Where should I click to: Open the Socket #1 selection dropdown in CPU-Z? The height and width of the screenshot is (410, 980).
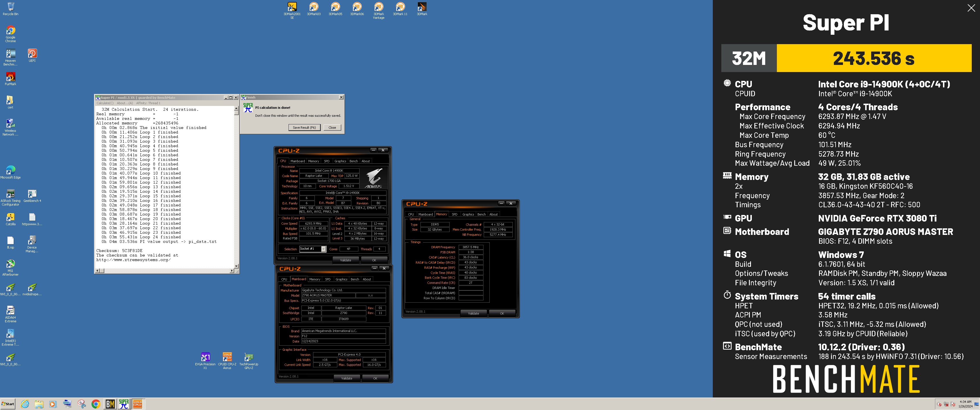tap(313, 249)
